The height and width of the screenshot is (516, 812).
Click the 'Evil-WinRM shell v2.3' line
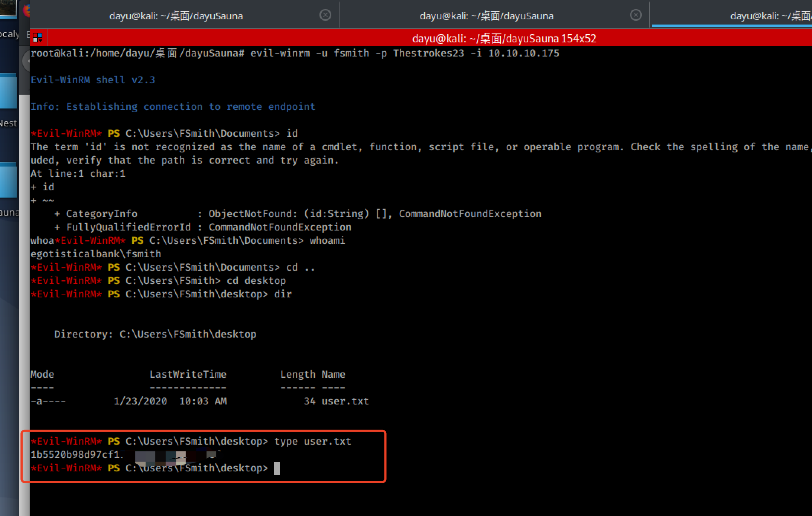pyautogui.click(x=92, y=80)
